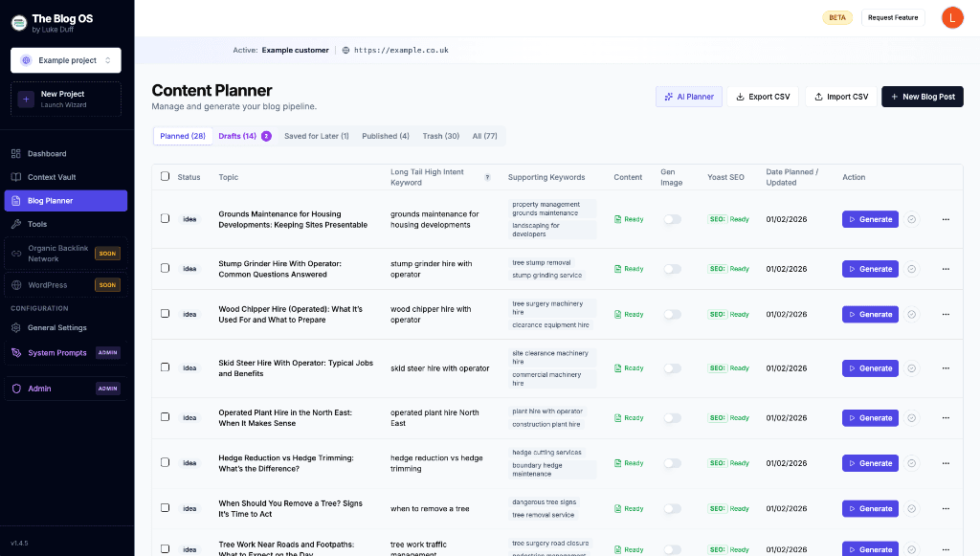
Task: Click the BETA badge in the header
Action: pyautogui.click(x=836, y=17)
